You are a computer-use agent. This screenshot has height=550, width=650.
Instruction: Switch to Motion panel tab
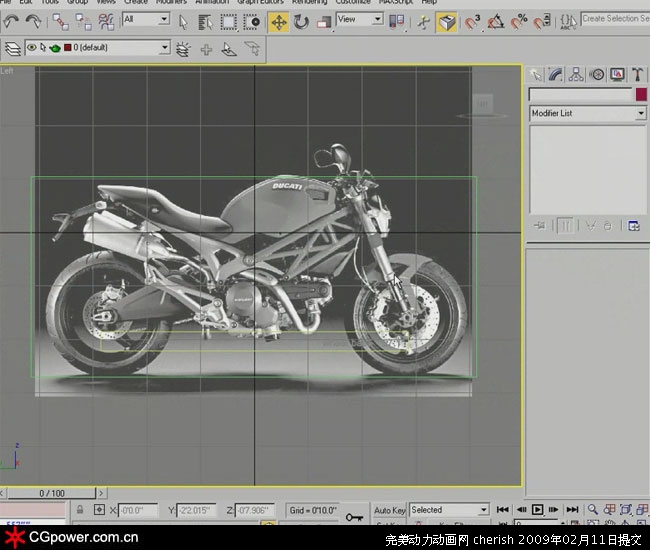coord(597,75)
